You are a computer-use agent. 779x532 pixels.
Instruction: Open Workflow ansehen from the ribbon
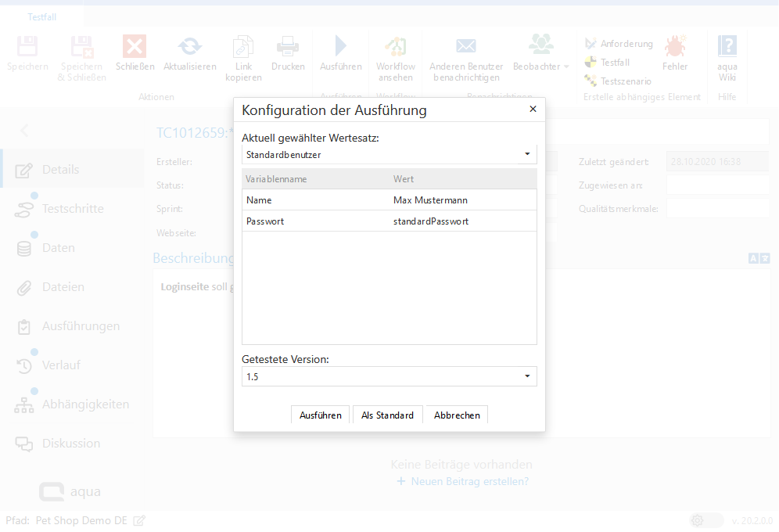tap(395, 47)
